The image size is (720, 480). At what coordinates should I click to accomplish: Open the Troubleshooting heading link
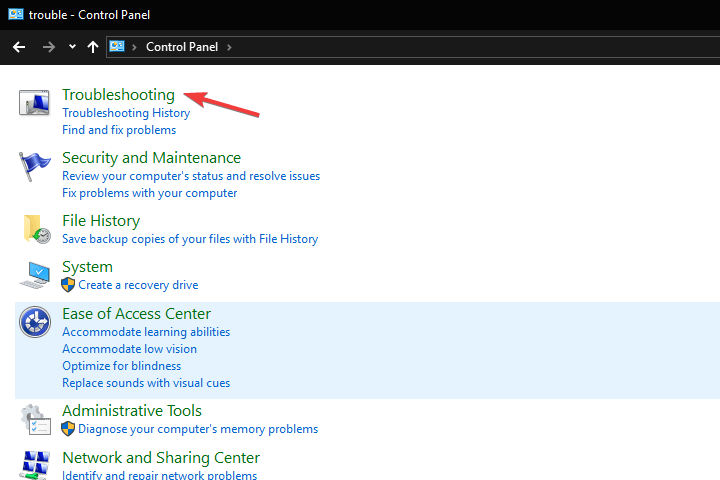pyautogui.click(x=118, y=95)
